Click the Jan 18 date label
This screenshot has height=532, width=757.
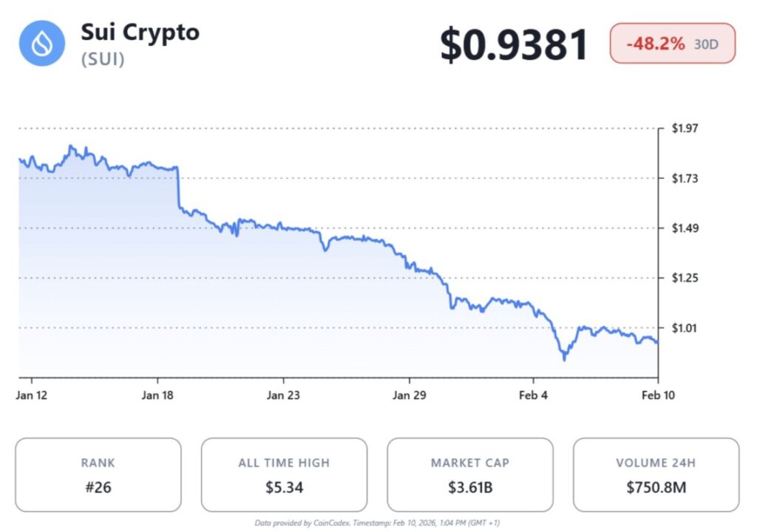click(157, 395)
